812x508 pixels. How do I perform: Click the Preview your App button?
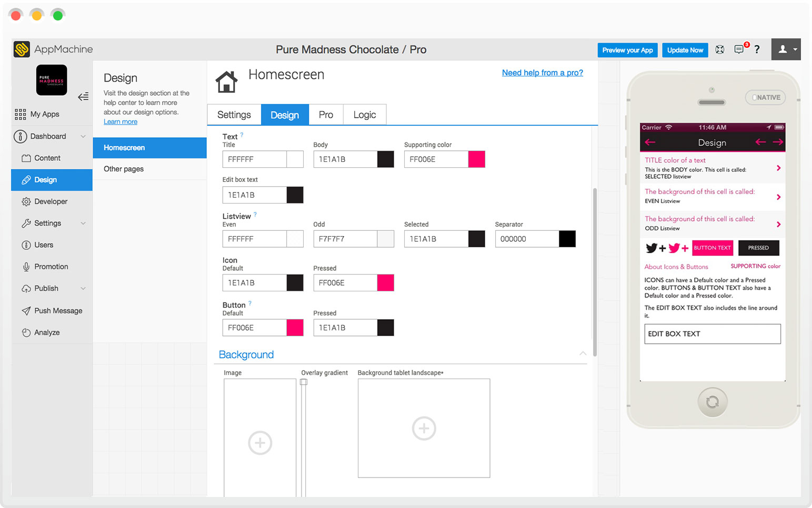[627, 50]
